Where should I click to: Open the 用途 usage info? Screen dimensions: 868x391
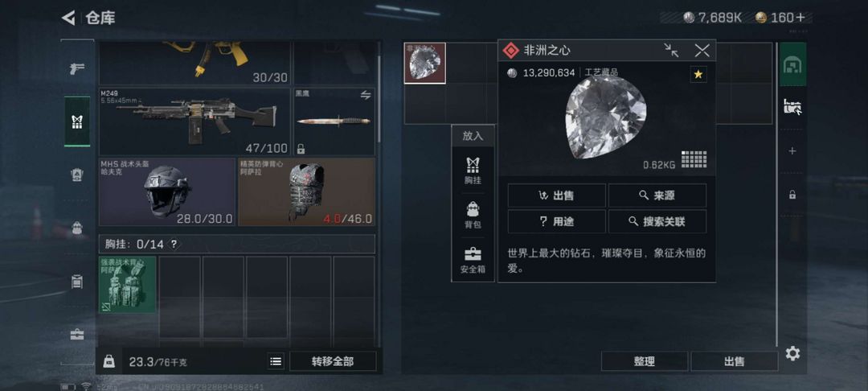pyautogui.click(x=556, y=221)
